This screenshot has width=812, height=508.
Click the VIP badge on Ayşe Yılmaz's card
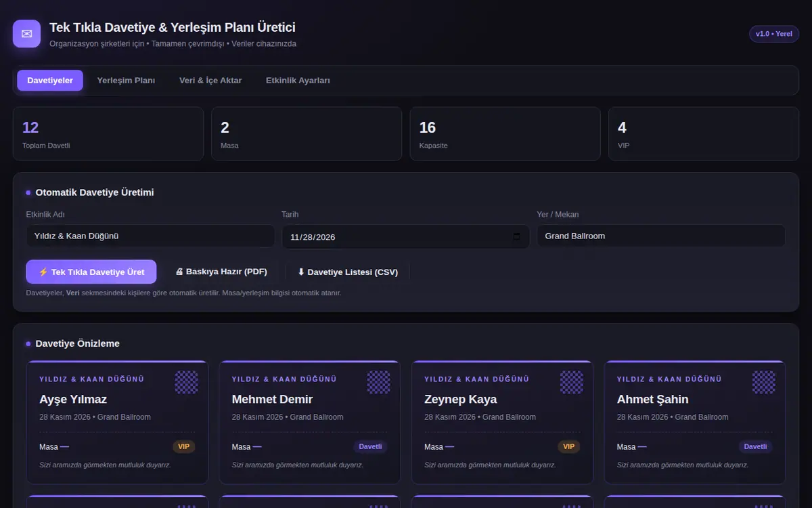click(x=183, y=446)
